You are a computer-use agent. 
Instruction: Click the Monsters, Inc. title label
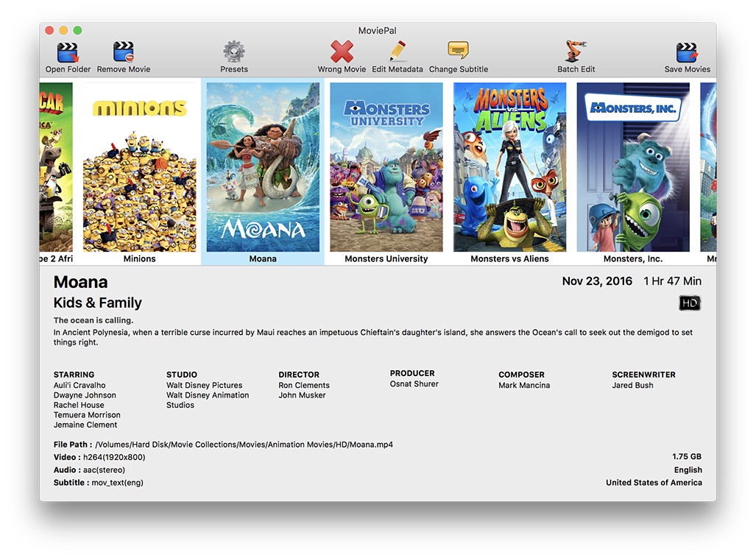pos(633,258)
